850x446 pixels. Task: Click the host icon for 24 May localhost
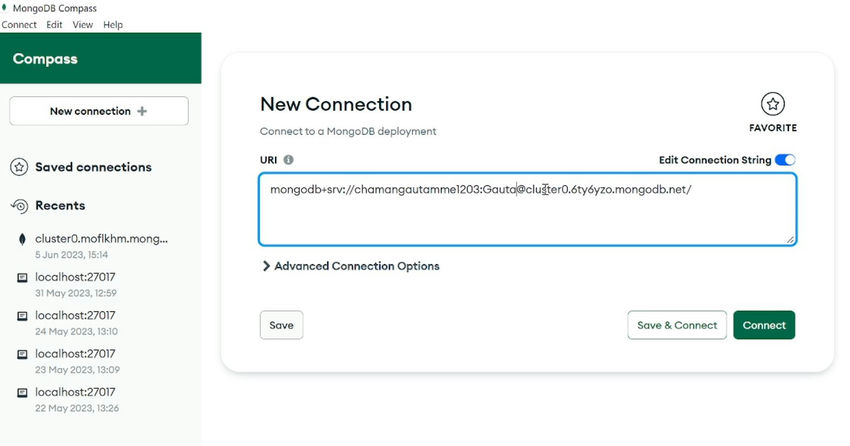coord(22,316)
